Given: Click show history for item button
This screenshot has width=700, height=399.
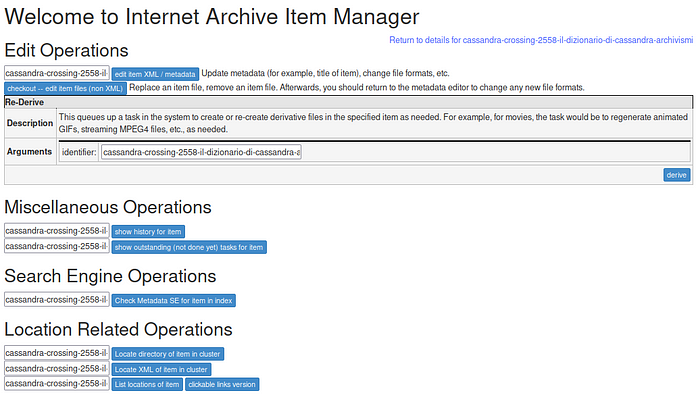Looking at the screenshot, I should coord(148,232).
